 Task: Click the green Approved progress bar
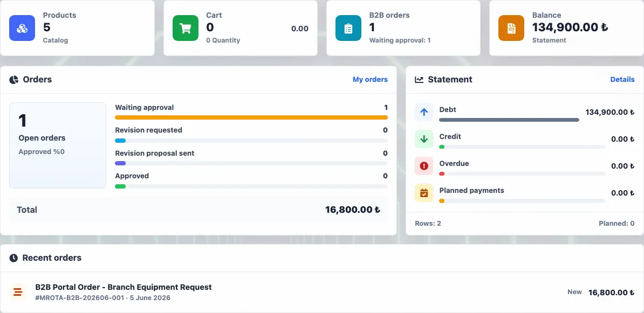(x=251, y=186)
